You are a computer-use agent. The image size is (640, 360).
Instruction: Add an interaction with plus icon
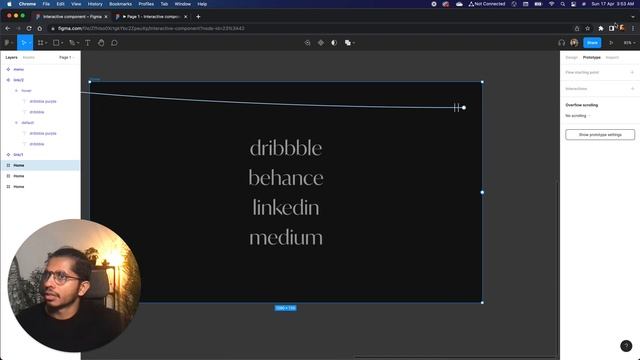pyautogui.click(x=632, y=89)
